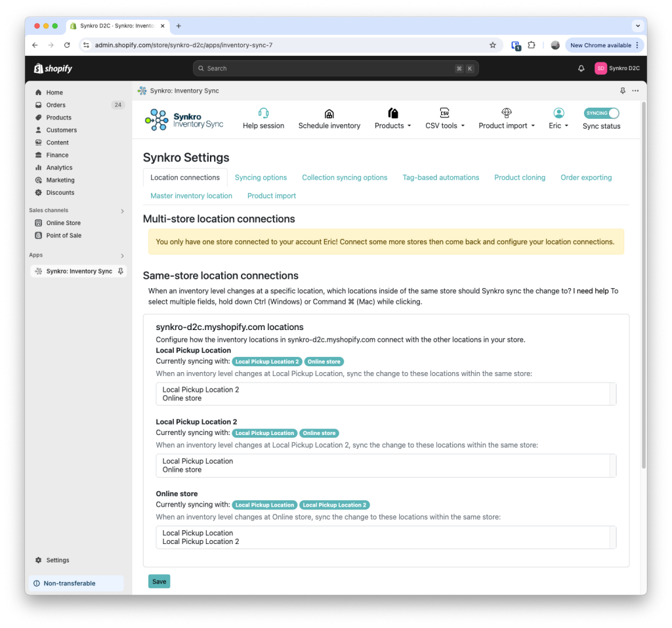Expand the Product import dropdown

tap(507, 125)
